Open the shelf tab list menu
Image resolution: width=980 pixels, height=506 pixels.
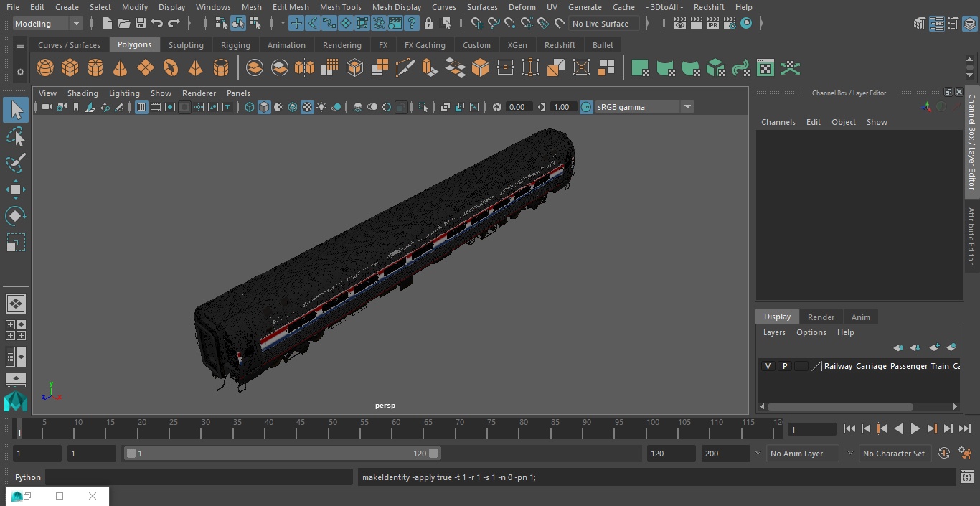[20, 46]
